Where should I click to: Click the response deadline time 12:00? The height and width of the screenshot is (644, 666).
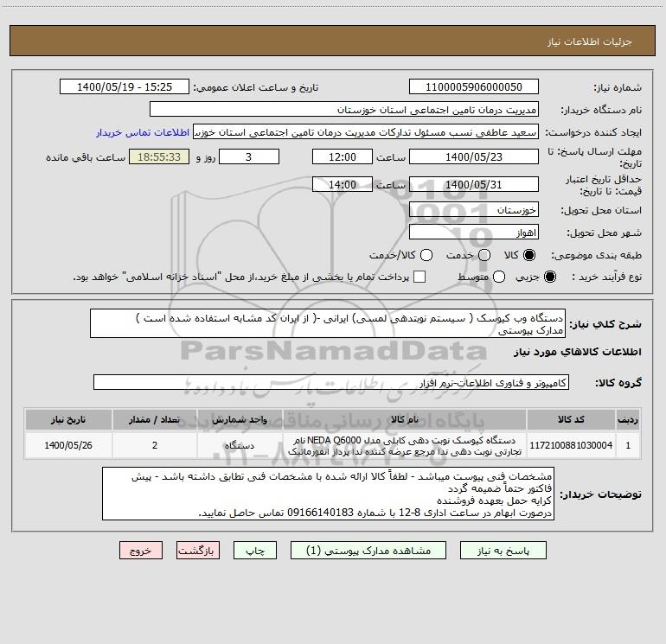click(343, 156)
